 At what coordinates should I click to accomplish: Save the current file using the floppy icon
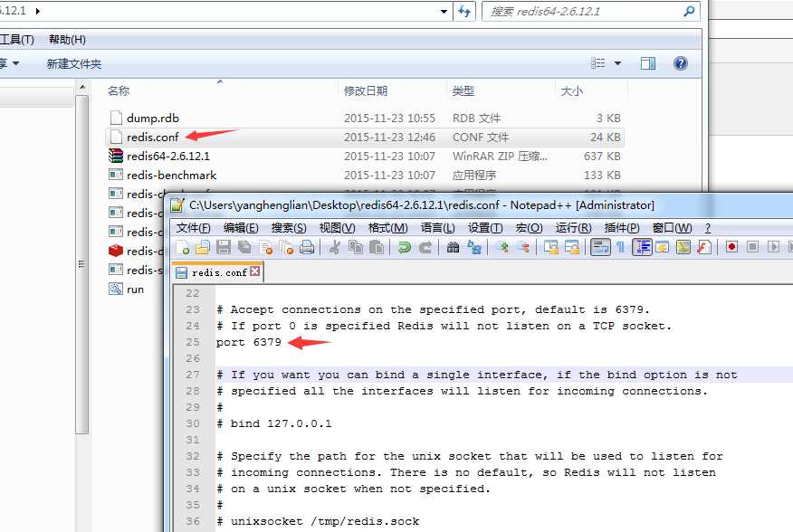223,247
